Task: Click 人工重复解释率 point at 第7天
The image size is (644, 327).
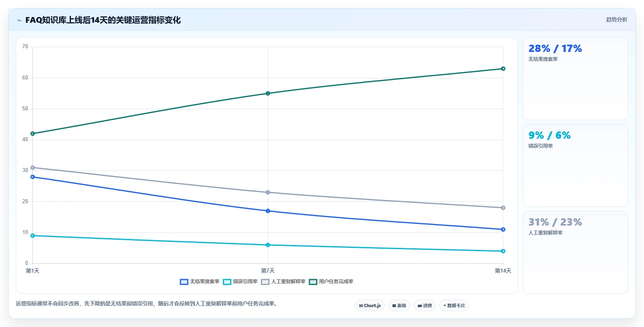Action: click(x=268, y=192)
